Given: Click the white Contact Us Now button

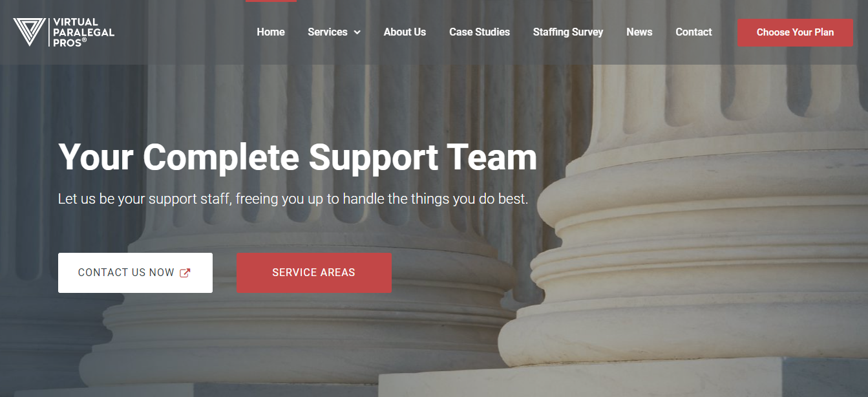Looking at the screenshot, I should 135,273.
